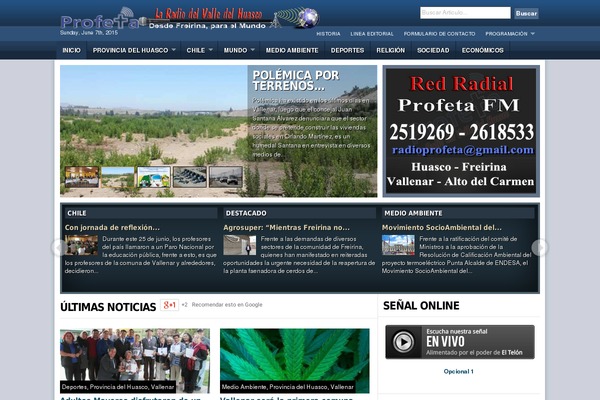
Task: Click the Buscar search button
Action: click(x=526, y=13)
